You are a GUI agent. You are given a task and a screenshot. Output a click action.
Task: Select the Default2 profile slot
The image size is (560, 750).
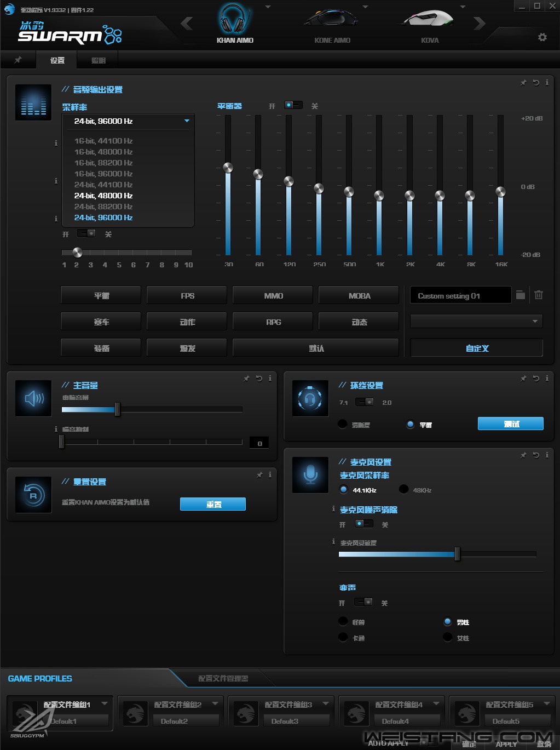click(x=186, y=721)
